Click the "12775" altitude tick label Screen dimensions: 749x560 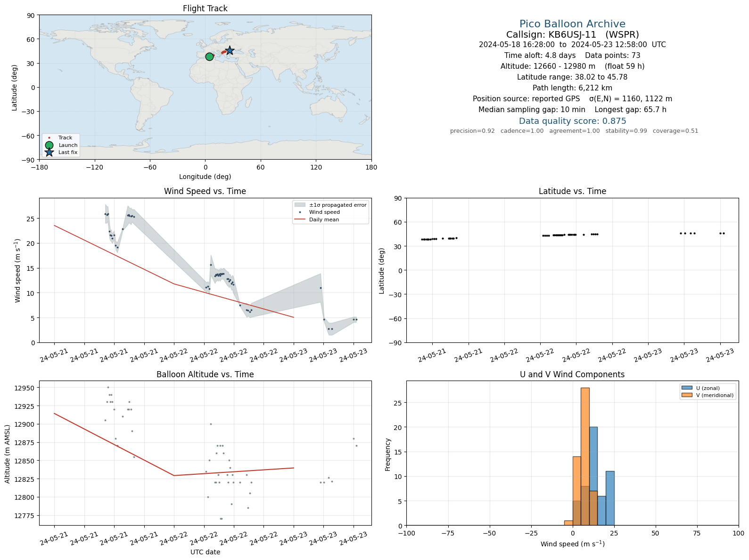click(x=25, y=516)
